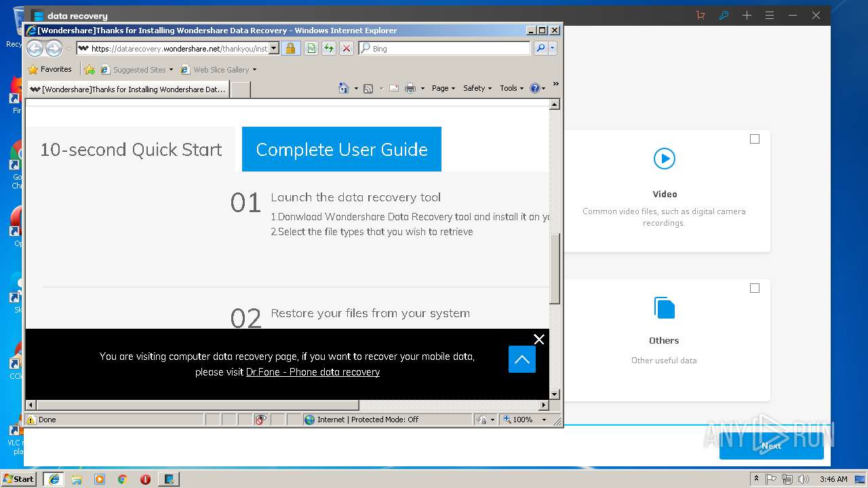Click the tray volume speaker icon
Viewport: 868px width, 488px height.
804,479
